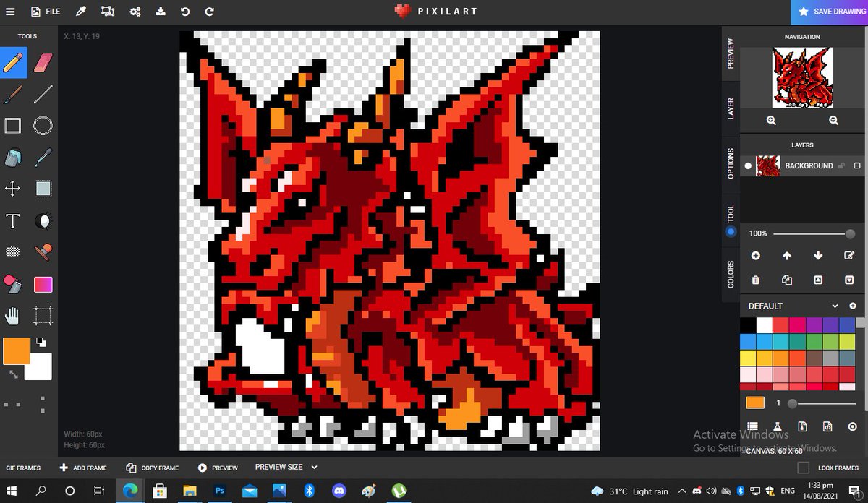The width and height of the screenshot is (868, 503).
Task: Select the Gradient tool
Action: 43,284
